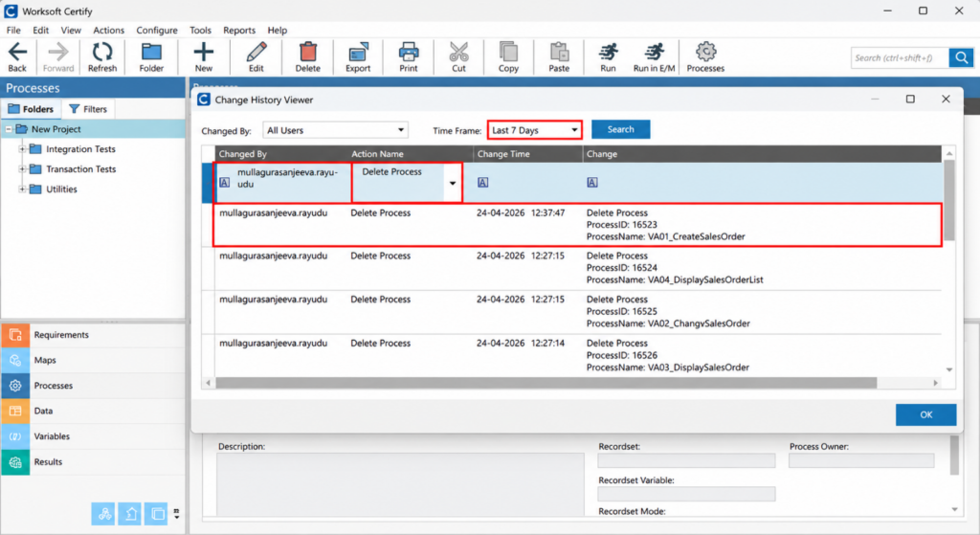Create a New item with plus icon
The width and height of the screenshot is (980, 535).
point(203,56)
